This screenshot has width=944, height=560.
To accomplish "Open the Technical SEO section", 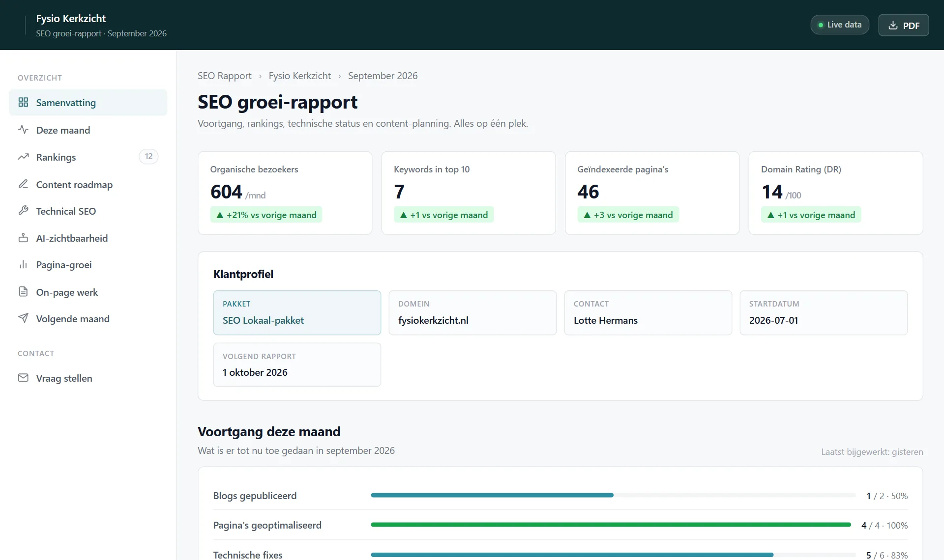I will 88,211.
